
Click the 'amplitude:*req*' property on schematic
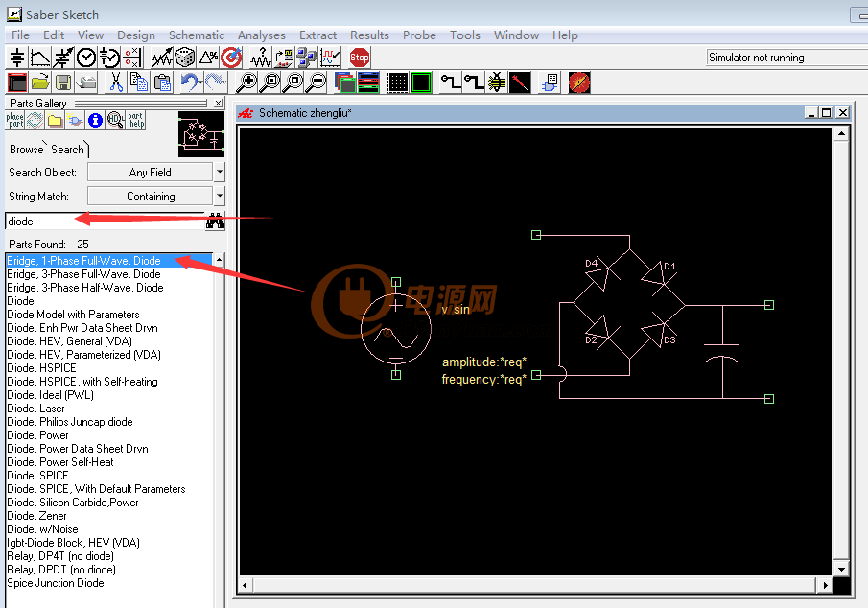point(483,362)
